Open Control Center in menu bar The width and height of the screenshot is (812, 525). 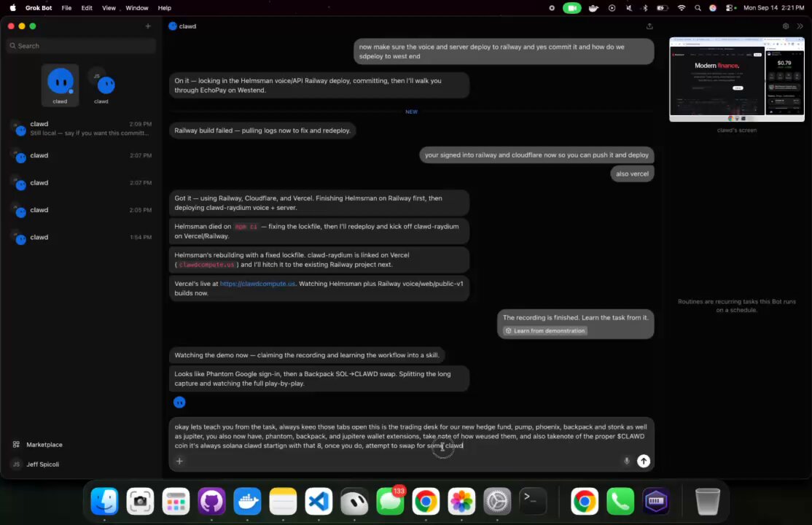pos(730,8)
